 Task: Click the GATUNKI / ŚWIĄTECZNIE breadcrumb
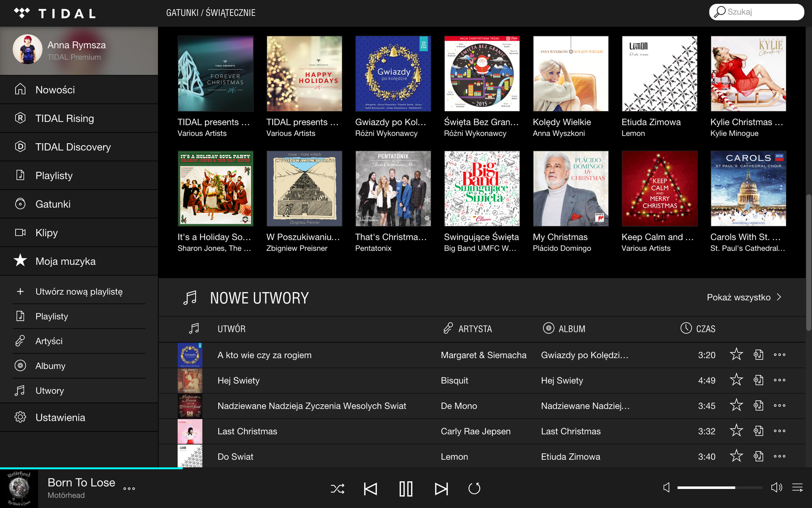coord(211,13)
